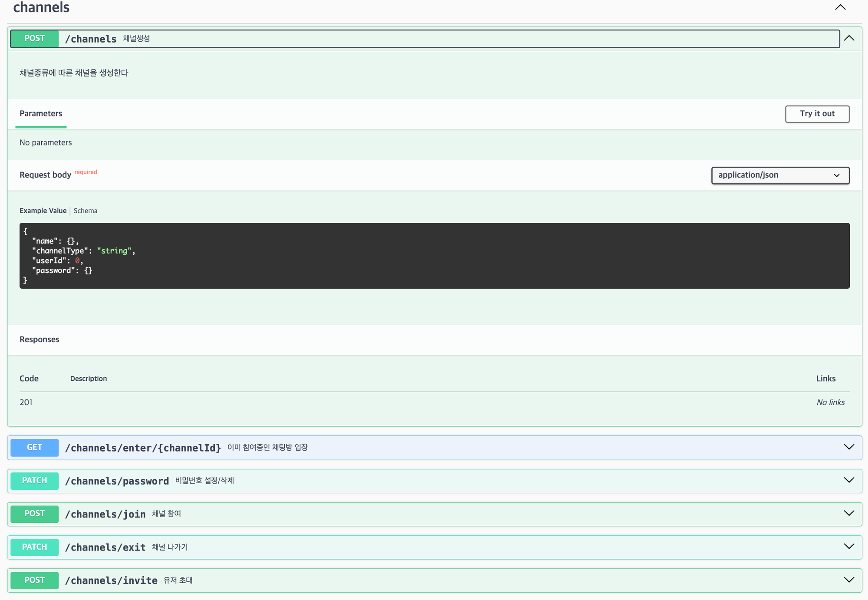The image size is (868, 600).
Task: Click the POST badge for /channels/invite
Action: (34, 580)
